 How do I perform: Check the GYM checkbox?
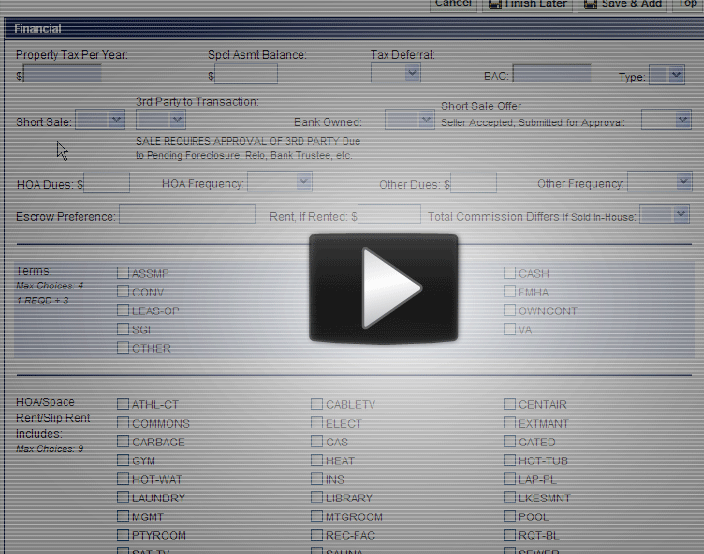(123, 460)
